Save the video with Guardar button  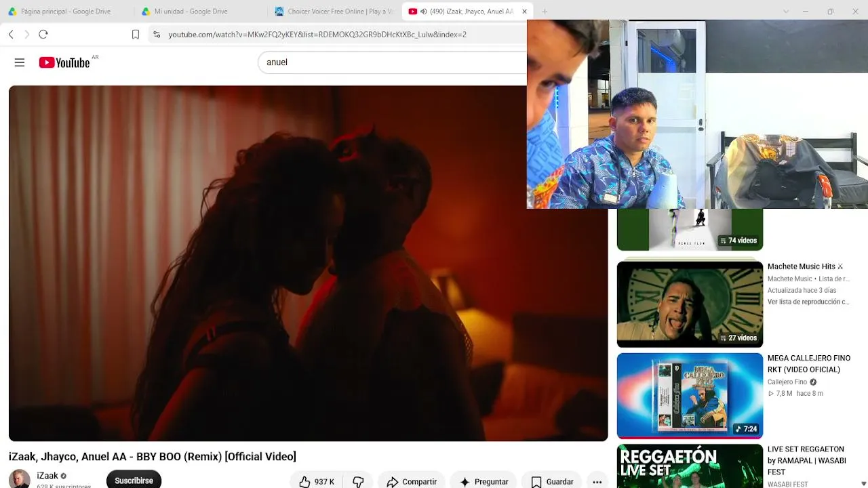552,481
